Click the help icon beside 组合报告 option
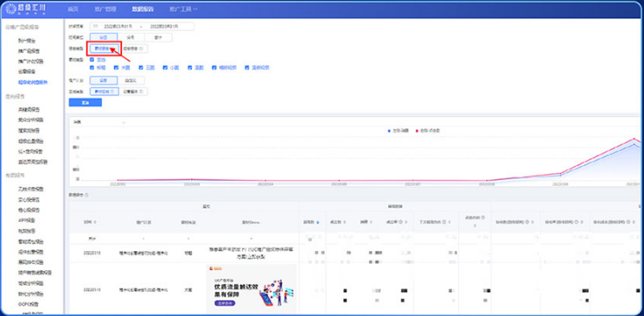The image size is (644, 316). [x=141, y=48]
